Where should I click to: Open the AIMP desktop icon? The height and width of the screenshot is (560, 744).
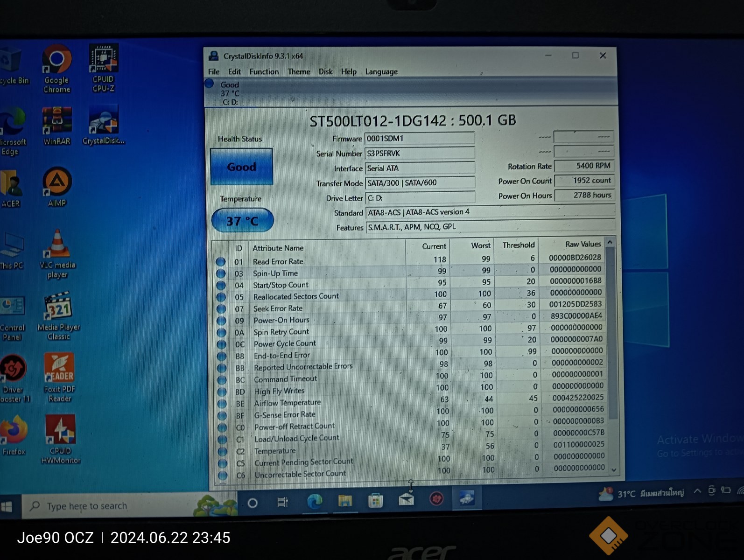coord(57,187)
